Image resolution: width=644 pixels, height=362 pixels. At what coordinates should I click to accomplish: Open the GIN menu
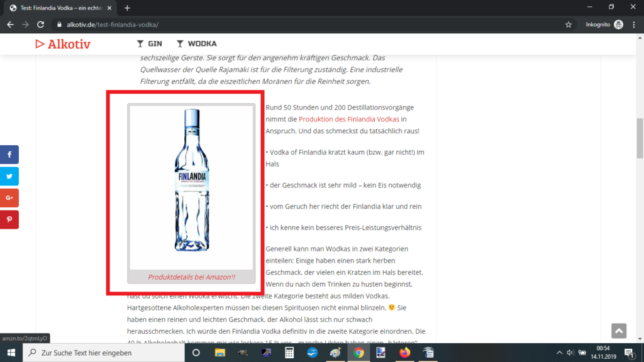(x=150, y=43)
